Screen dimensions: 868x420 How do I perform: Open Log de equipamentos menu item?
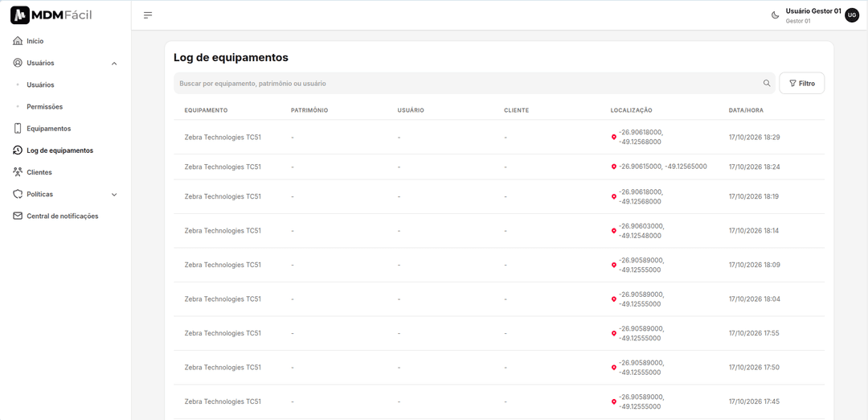tap(59, 150)
